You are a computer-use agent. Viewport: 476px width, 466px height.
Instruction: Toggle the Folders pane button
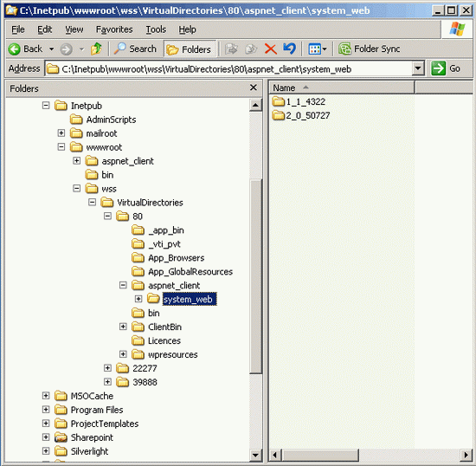190,49
